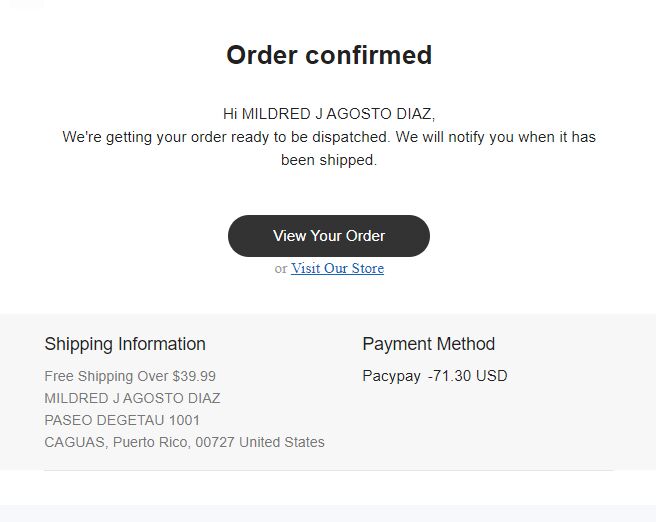Click the Free Shipping Over $39.99 line
This screenshot has width=656, height=522.
tap(130, 376)
